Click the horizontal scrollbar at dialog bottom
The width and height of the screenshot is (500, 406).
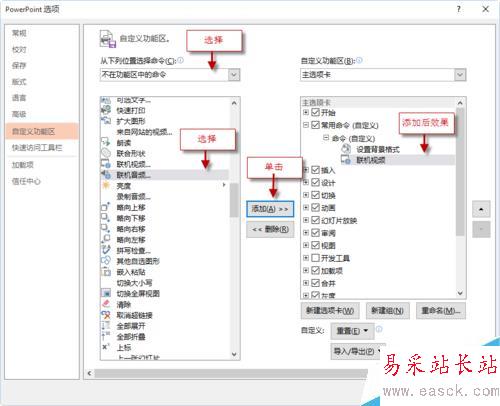(231, 373)
